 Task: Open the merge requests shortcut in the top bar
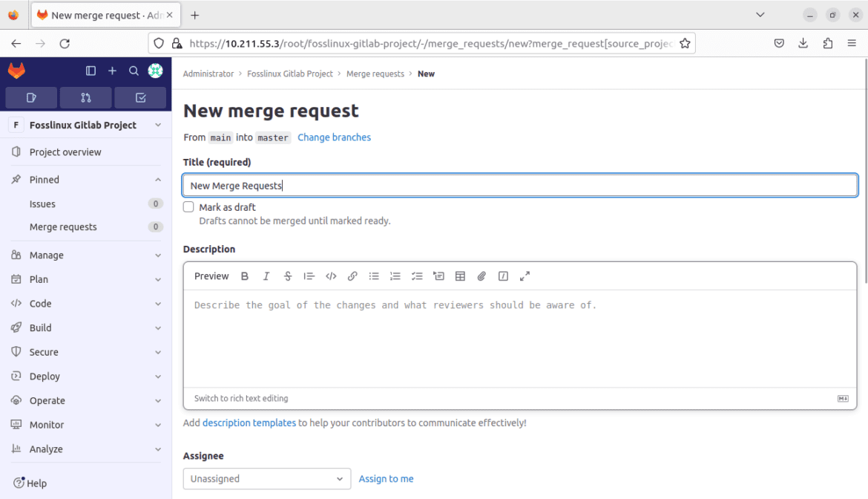(85, 97)
